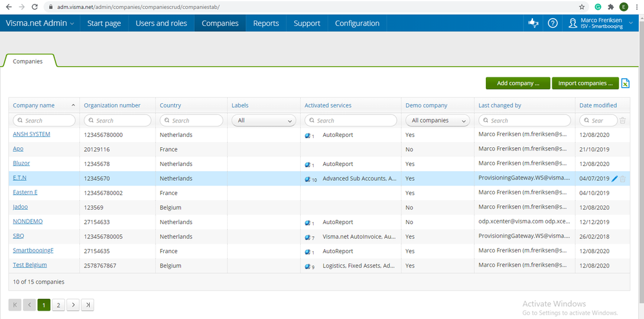
Task: Toggle sort arrow on Company name
Action: click(x=73, y=105)
